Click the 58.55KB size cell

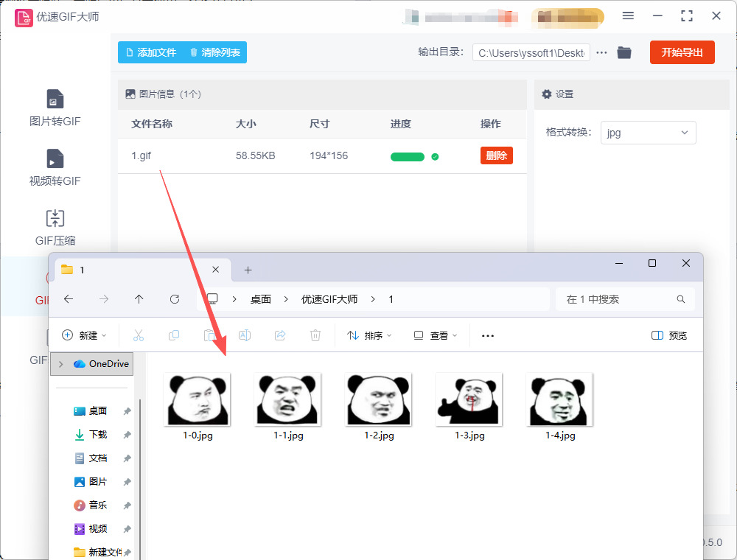pos(255,155)
